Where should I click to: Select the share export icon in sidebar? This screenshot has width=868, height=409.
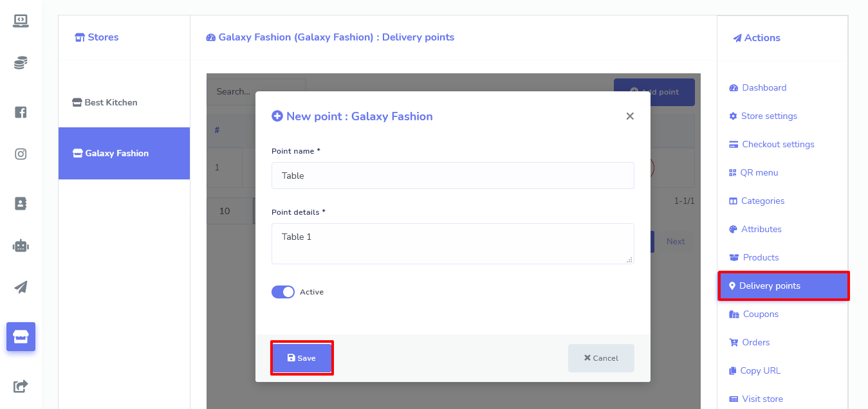21,386
